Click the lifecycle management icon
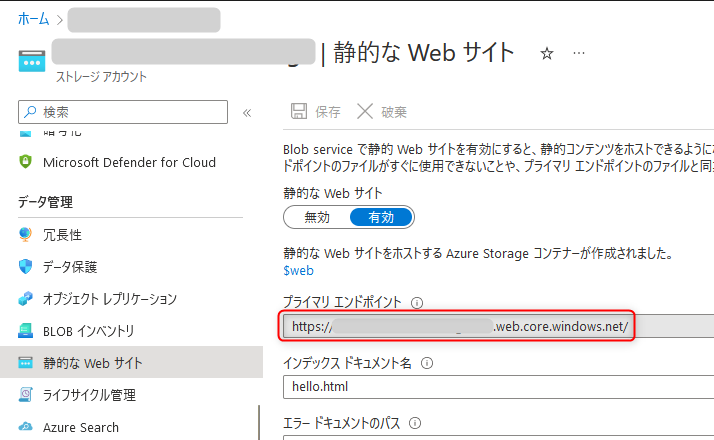 click(26, 394)
